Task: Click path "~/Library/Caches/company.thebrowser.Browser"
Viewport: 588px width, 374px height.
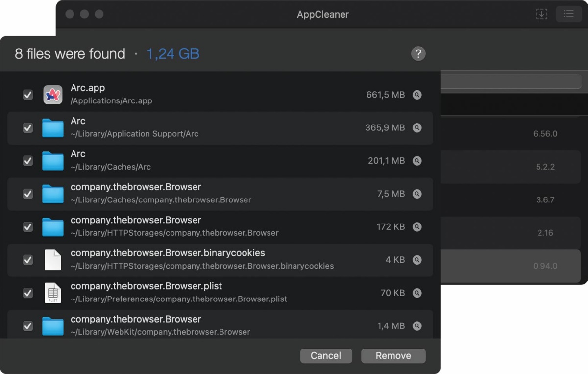Action: pyautogui.click(x=161, y=200)
